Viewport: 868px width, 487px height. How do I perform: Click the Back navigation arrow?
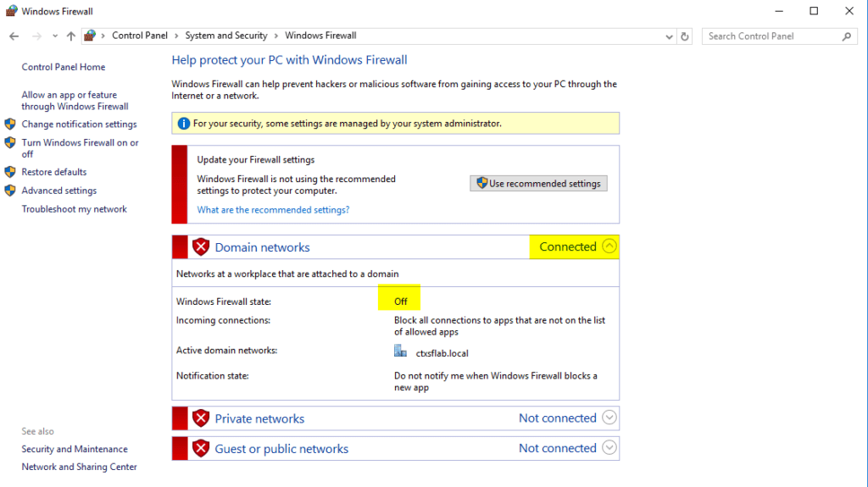14,36
